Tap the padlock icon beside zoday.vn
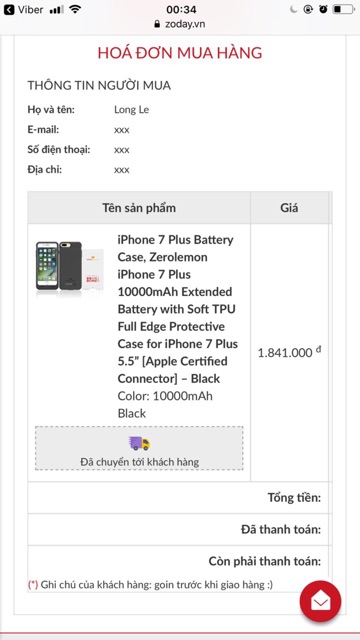 [x=157, y=24]
